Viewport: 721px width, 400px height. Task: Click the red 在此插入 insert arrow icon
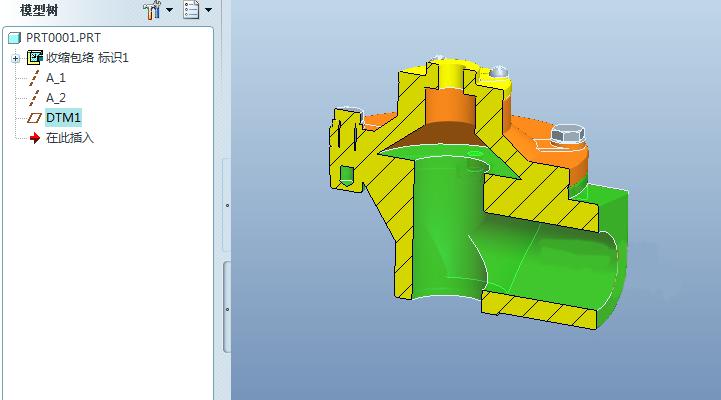[x=34, y=138]
